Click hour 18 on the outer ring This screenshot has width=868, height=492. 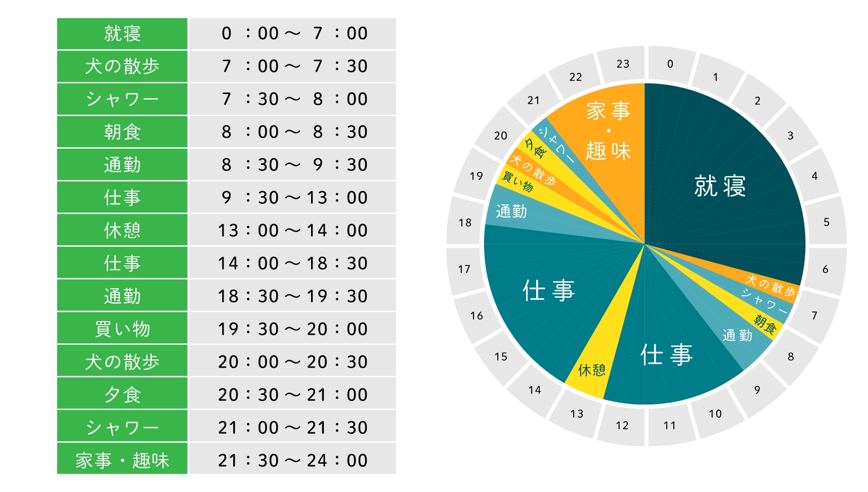click(465, 222)
